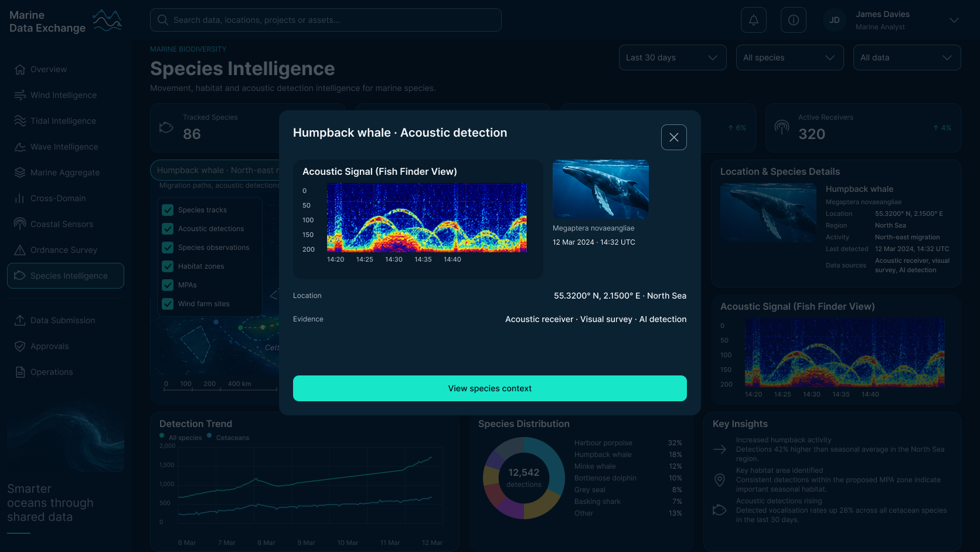Click the Bottlenose dolphin distribution row
This screenshot has width=980, height=552.
pyautogui.click(x=628, y=478)
